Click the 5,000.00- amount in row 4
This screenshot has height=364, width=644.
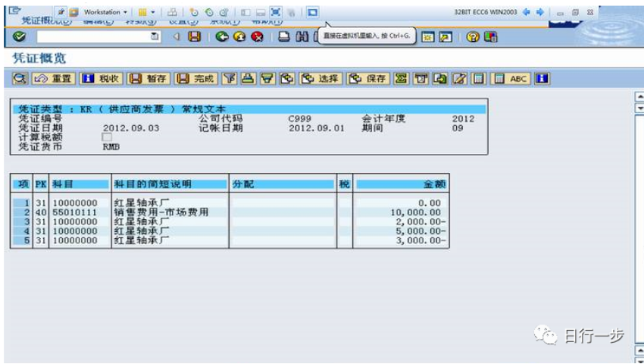(420, 231)
